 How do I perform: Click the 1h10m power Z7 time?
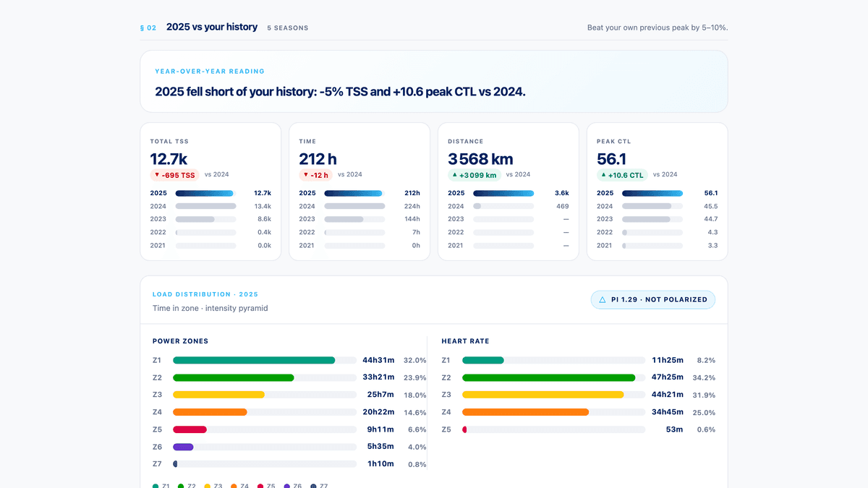click(x=380, y=464)
